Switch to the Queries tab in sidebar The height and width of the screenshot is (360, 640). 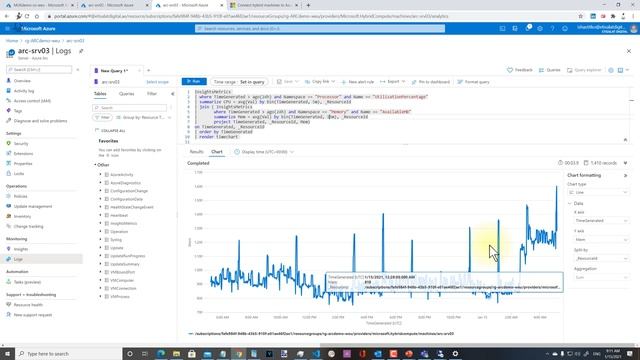tap(126, 94)
